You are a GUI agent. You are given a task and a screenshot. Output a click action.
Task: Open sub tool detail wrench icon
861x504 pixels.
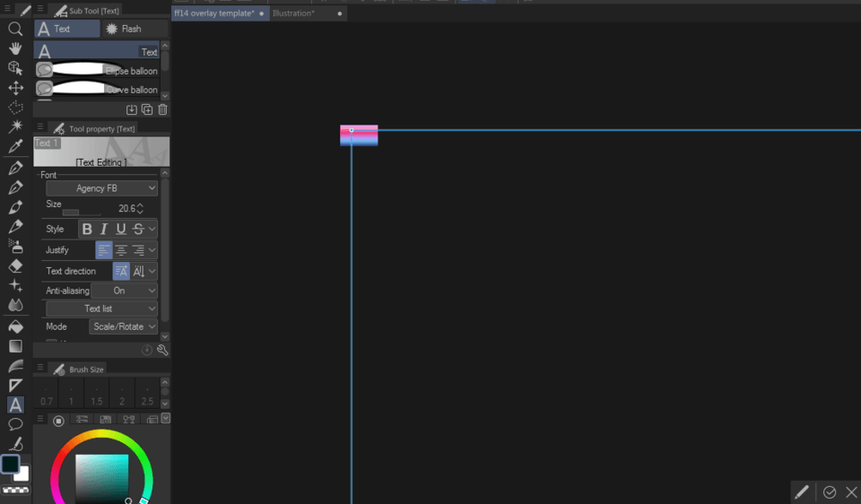162,350
